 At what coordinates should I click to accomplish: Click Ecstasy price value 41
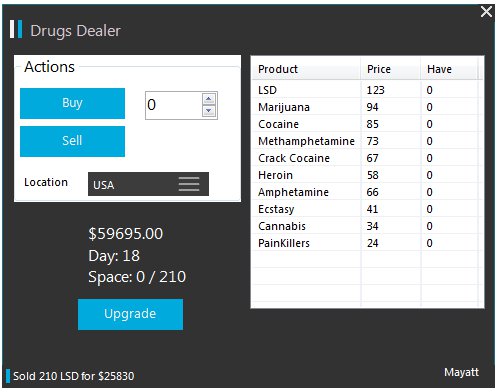pyautogui.click(x=373, y=209)
